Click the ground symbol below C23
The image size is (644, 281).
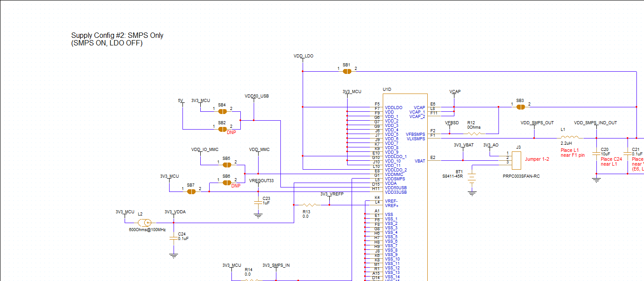coord(258,216)
